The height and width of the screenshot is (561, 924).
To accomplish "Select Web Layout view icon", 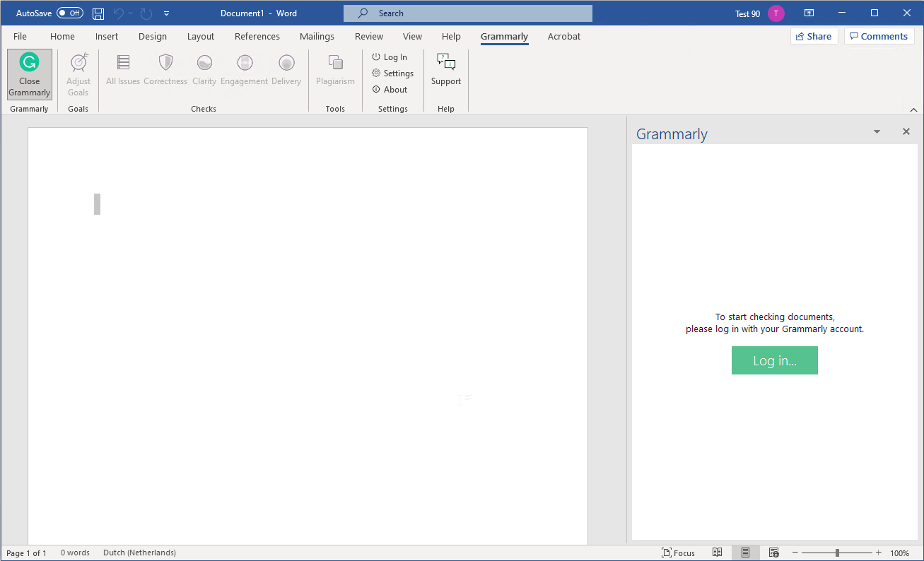I will tap(773, 553).
